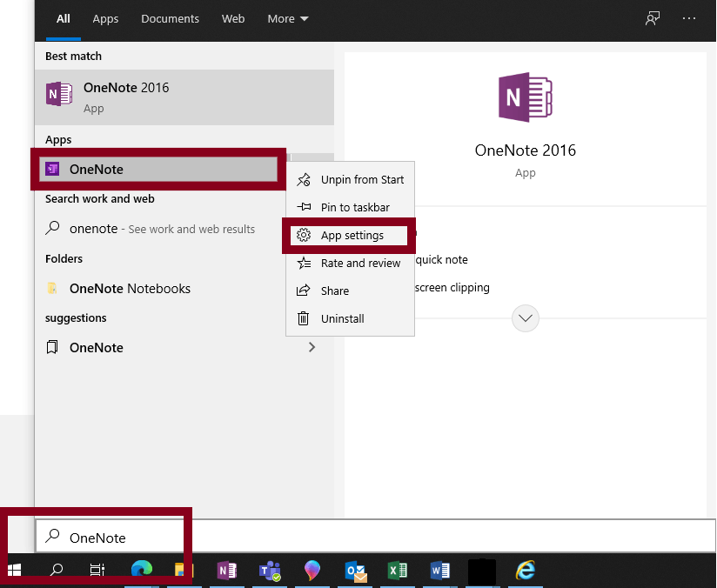717x588 pixels.
Task: Choose Unpin from Start
Action: 351,179
